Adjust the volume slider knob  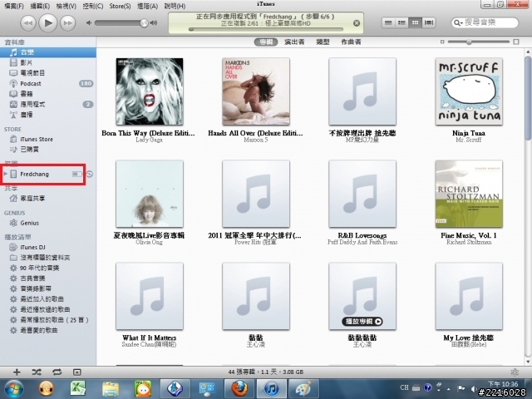144,23
